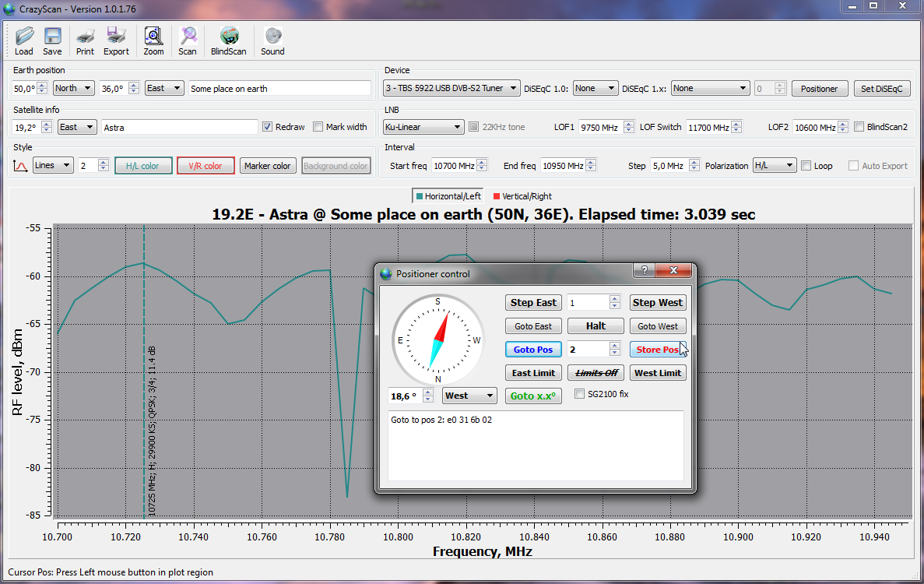Open the Lines style dropdown
The image size is (924, 584).
52,166
